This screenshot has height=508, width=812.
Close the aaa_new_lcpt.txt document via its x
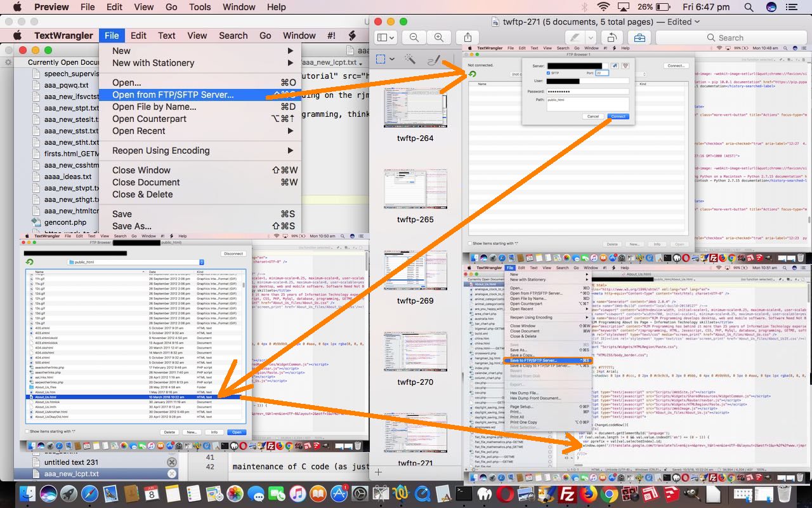171,474
